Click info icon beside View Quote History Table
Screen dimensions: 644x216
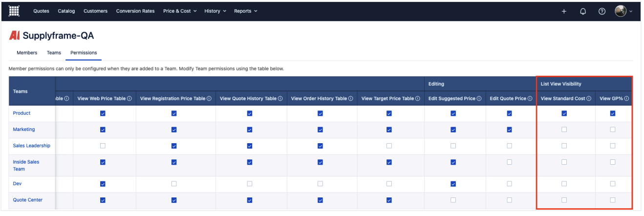click(280, 99)
